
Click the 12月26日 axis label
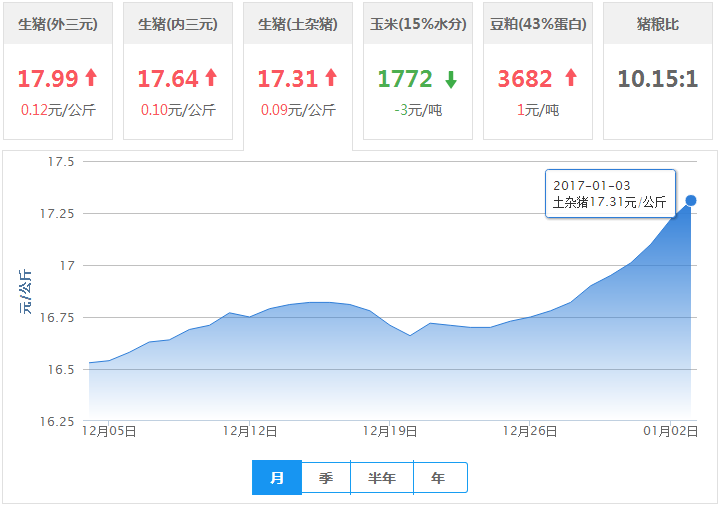(x=530, y=431)
